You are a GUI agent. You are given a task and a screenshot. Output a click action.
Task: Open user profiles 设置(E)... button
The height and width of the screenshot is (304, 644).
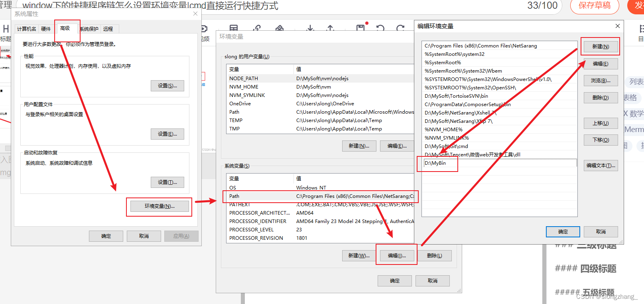(x=167, y=134)
